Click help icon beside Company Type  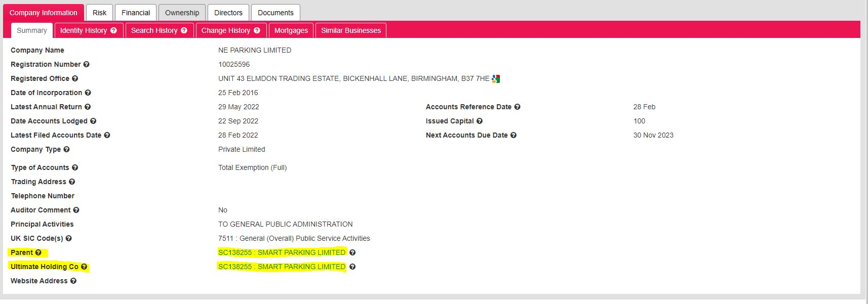(67, 149)
